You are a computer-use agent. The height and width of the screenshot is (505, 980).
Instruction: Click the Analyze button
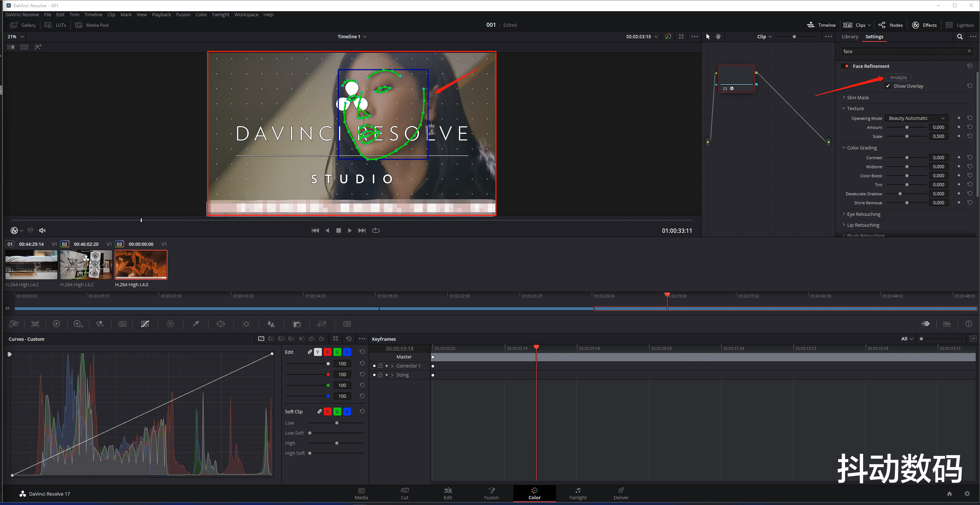(x=898, y=77)
